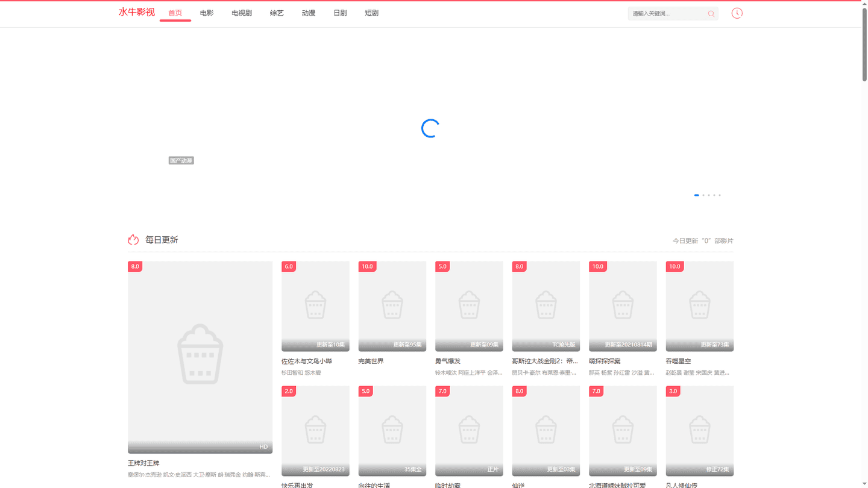Open the 佐佐木与文鸟小哔 poster thumbnail
Viewport: 868px width, 488px height.
pos(315,306)
